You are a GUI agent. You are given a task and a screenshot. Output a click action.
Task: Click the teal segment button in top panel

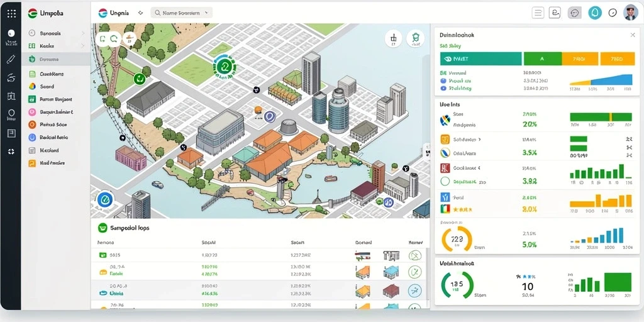point(481,58)
